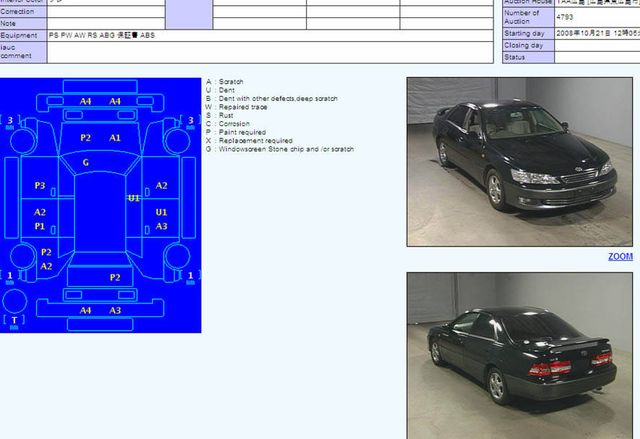Click the T spare tire indicator
Screen dimensions: 640x439
point(14,320)
